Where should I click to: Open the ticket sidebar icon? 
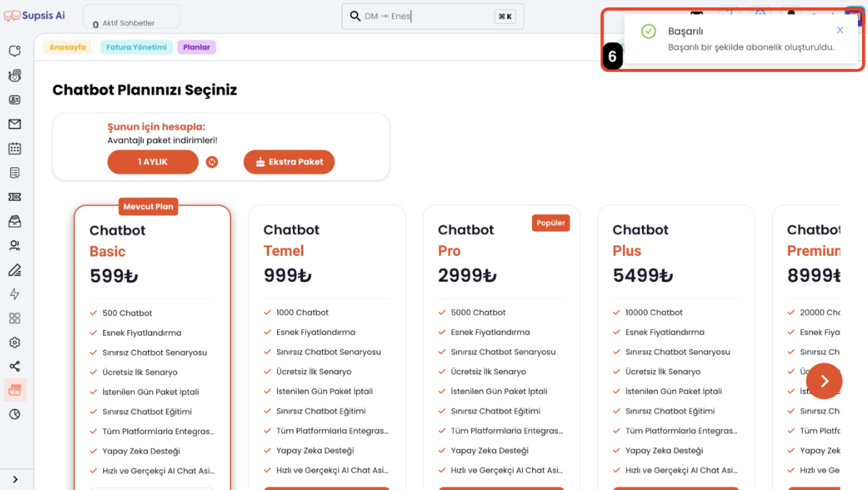15,197
